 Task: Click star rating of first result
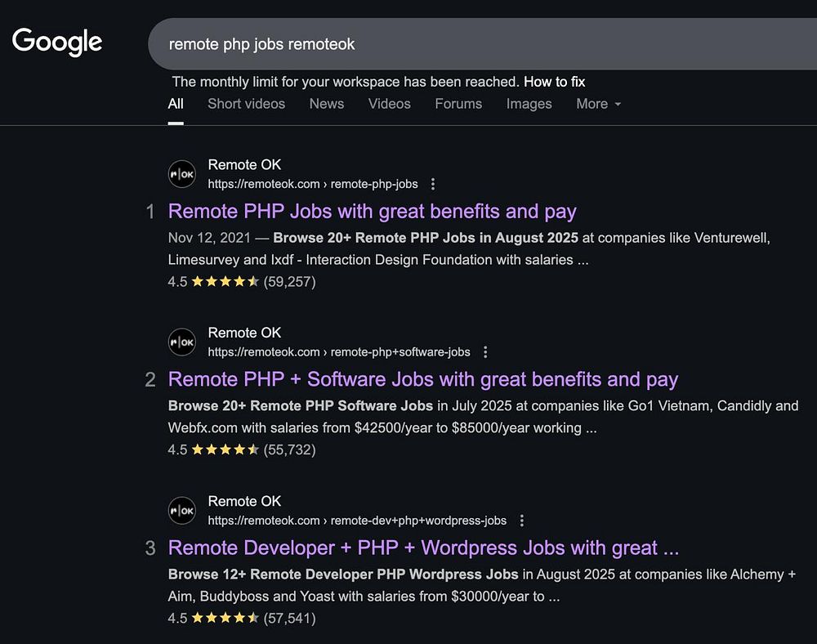coord(225,282)
